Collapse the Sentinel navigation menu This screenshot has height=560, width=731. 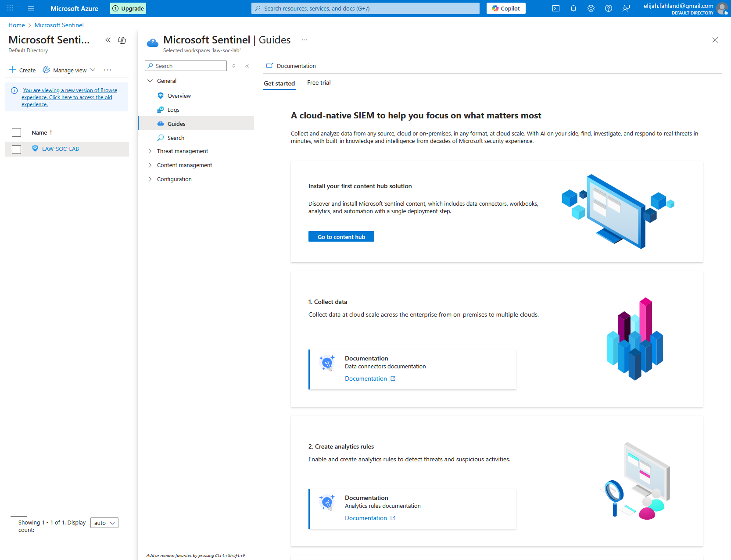click(247, 66)
